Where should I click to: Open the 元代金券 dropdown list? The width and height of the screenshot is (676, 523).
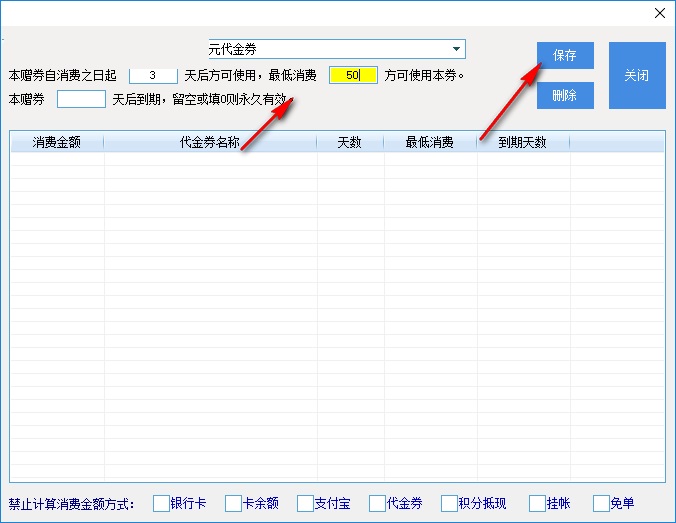point(456,49)
